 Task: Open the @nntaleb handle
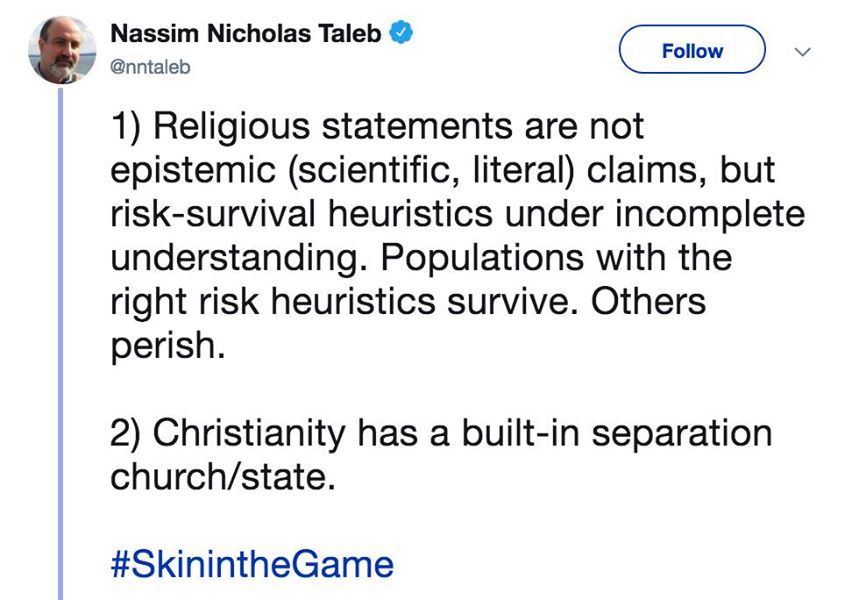point(150,67)
